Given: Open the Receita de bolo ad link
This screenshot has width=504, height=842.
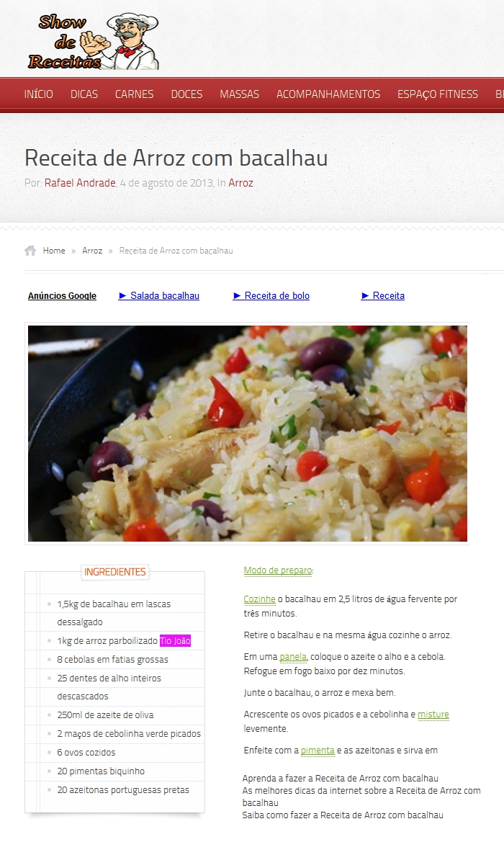Looking at the screenshot, I should point(271,295).
